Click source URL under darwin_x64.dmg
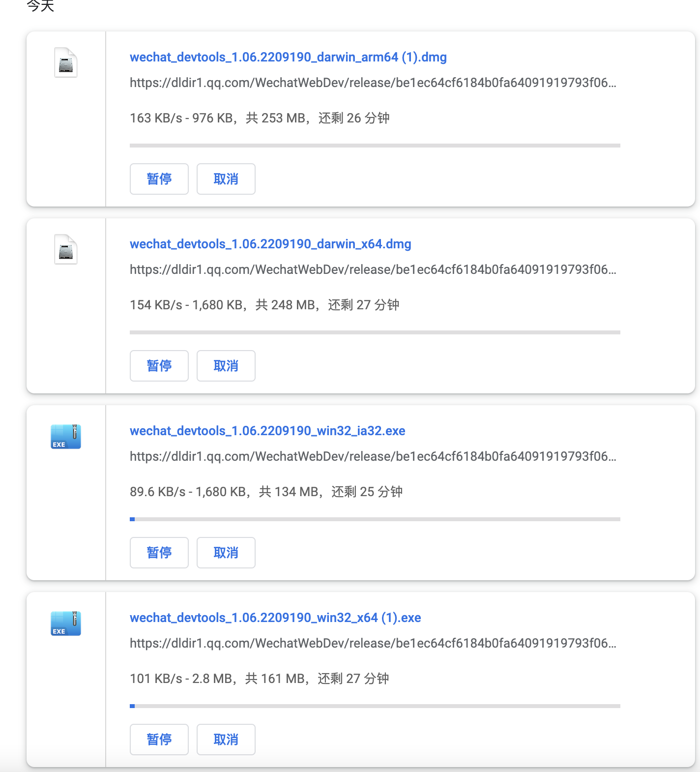The height and width of the screenshot is (772, 700). [x=373, y=269]
